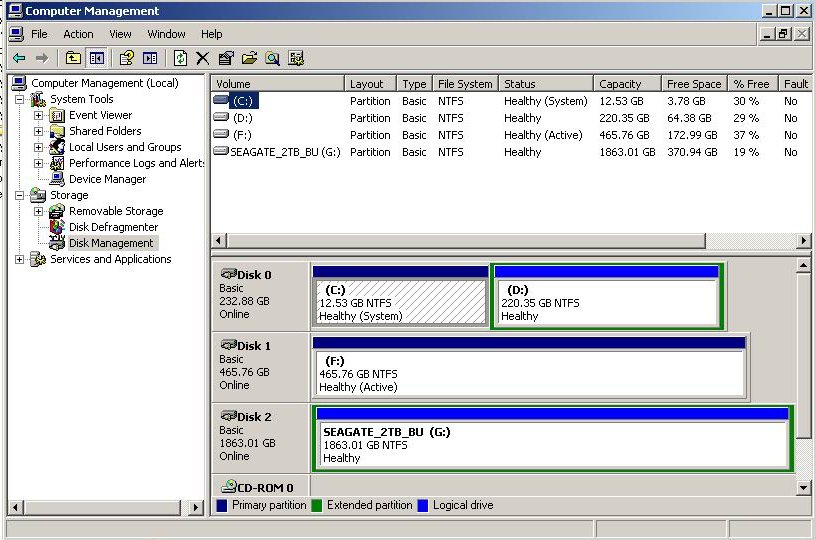Image resolution: width=816 pixels, height=540 pixels.
Task: Click disk view scrollbar up arrow
Action: [804, 266]
